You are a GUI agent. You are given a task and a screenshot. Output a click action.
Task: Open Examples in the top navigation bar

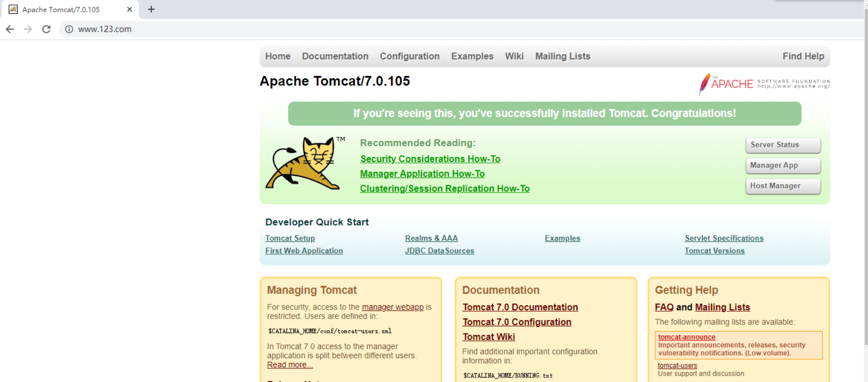(x=472, y=56)
